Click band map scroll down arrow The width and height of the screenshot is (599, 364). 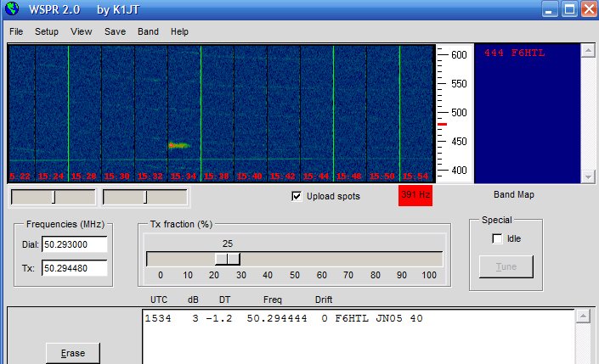[588, 176]
